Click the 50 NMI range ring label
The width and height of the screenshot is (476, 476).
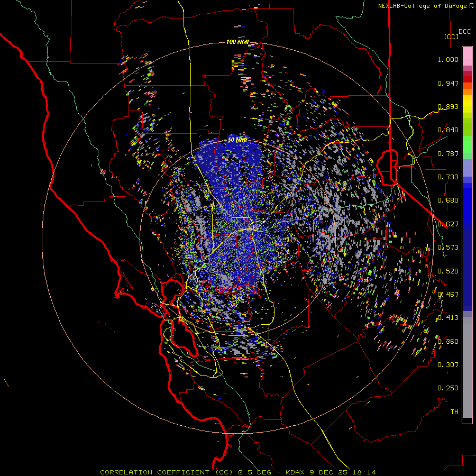(237, 140)
